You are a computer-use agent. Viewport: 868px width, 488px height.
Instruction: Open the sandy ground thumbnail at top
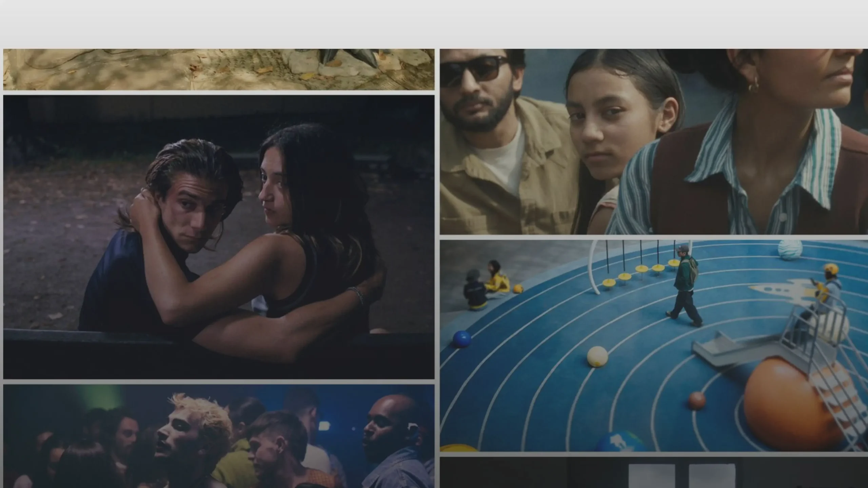(x=219, y=69)
